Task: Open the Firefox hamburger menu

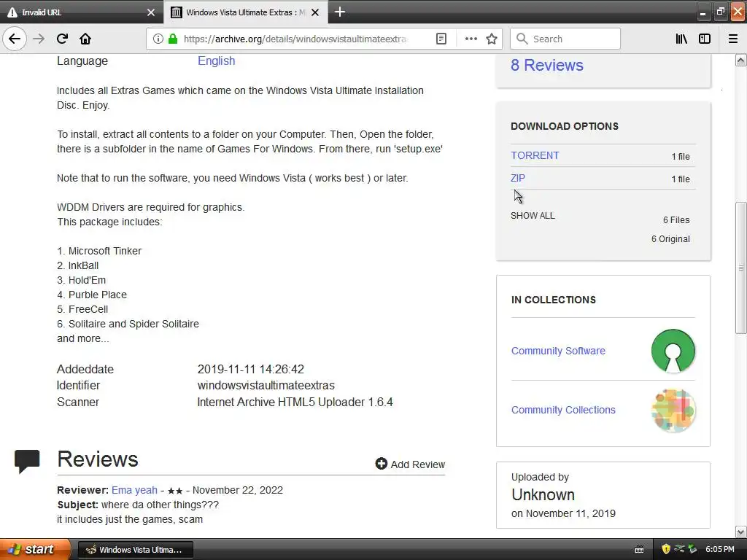Action: (x=732, y=39)
